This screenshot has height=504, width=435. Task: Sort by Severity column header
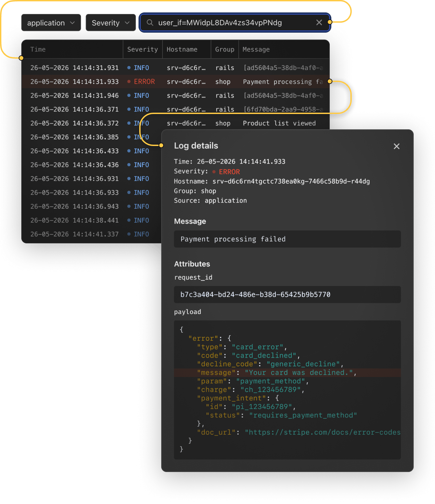click(x=143, y=49)
